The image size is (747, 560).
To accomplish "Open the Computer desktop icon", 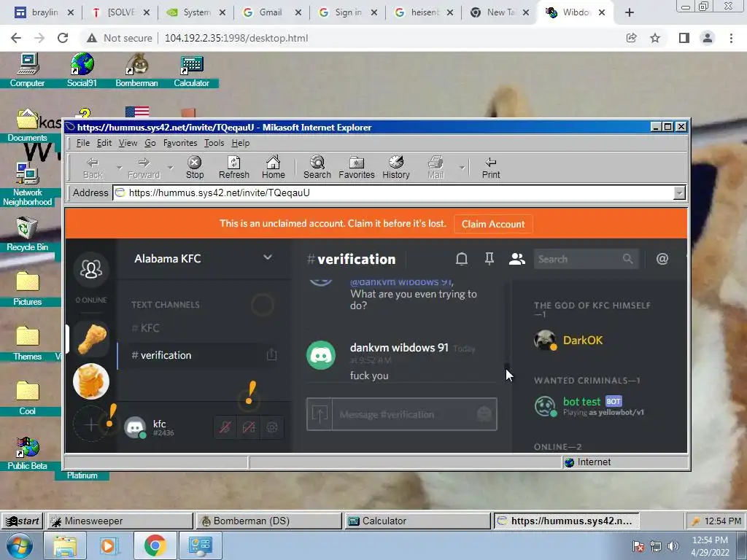I will (x=27, y=70).
